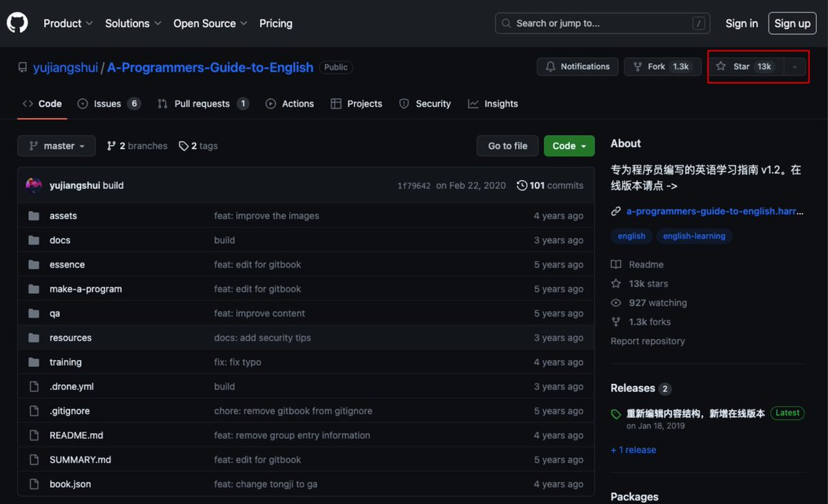This screenshot has width=828, height=504.
Task: Click the english topic tag
Action: click(631, 236)
